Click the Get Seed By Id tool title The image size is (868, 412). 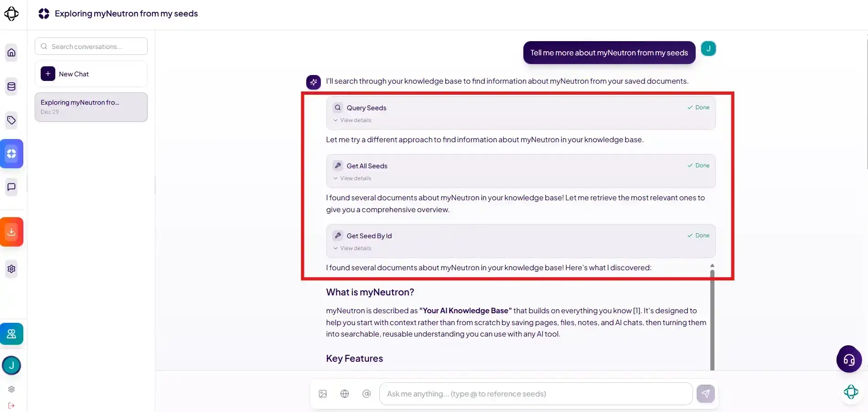coord(369,236)
